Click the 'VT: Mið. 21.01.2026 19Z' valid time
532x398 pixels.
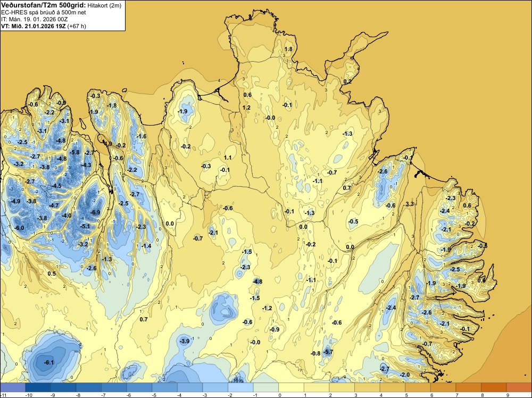pos(33,26)
